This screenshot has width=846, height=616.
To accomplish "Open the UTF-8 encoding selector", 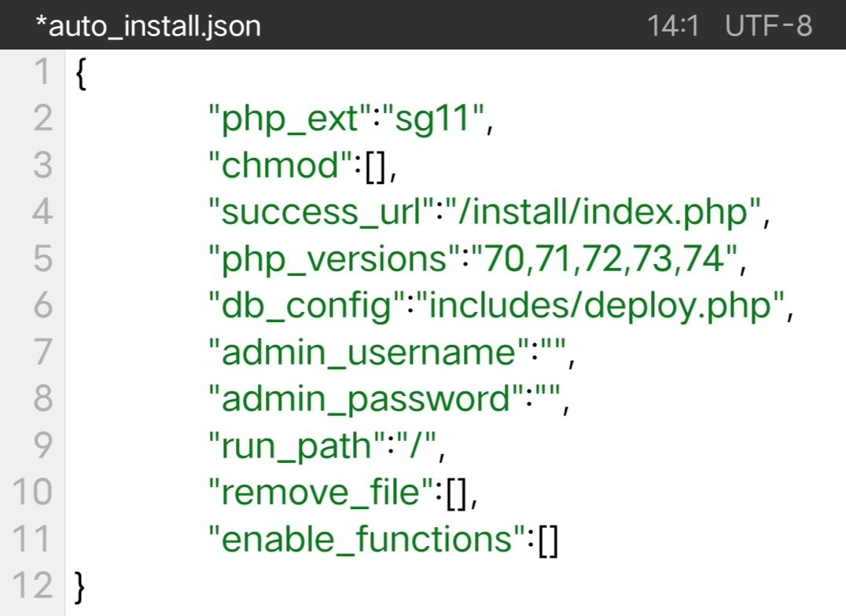I will point(768,25).
